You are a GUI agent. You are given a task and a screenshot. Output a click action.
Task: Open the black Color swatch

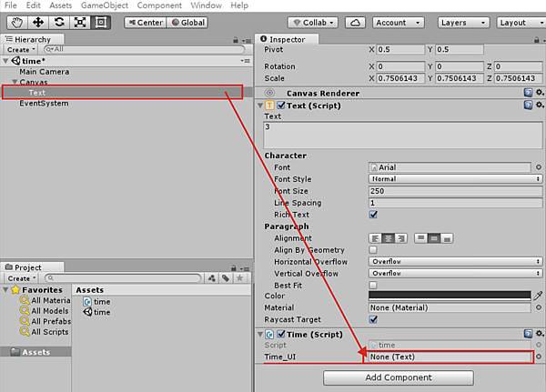coord(450,296)
